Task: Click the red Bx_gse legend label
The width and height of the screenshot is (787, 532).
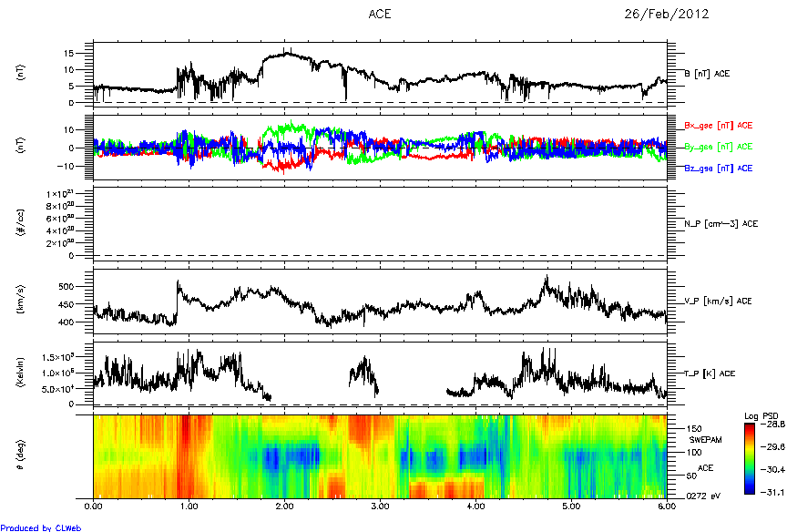Action: point(719,126)
